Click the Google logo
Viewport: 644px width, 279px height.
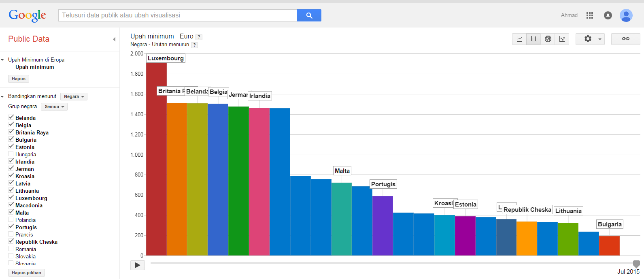pyautogui.click(x=27, y=15)
